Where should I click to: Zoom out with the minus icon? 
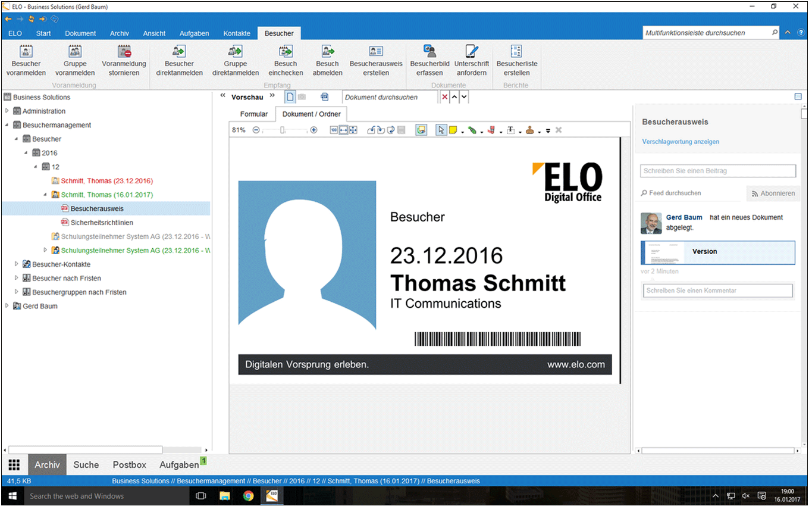(256, 130)
